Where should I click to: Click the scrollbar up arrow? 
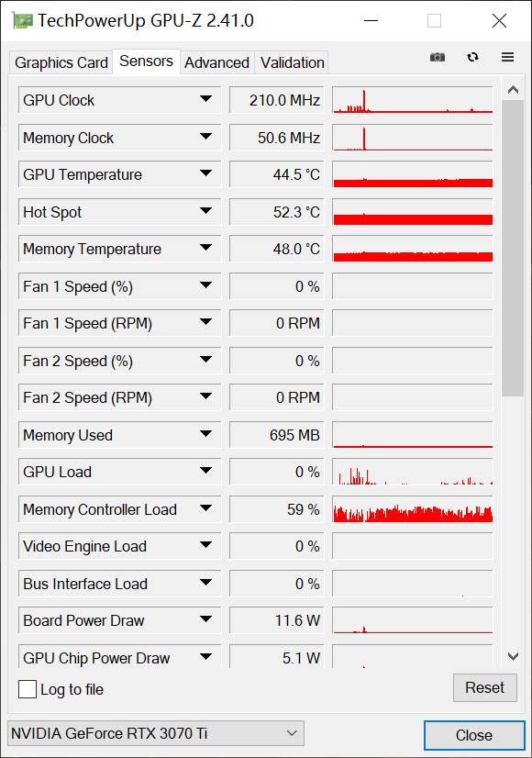[x=513, y=89]
